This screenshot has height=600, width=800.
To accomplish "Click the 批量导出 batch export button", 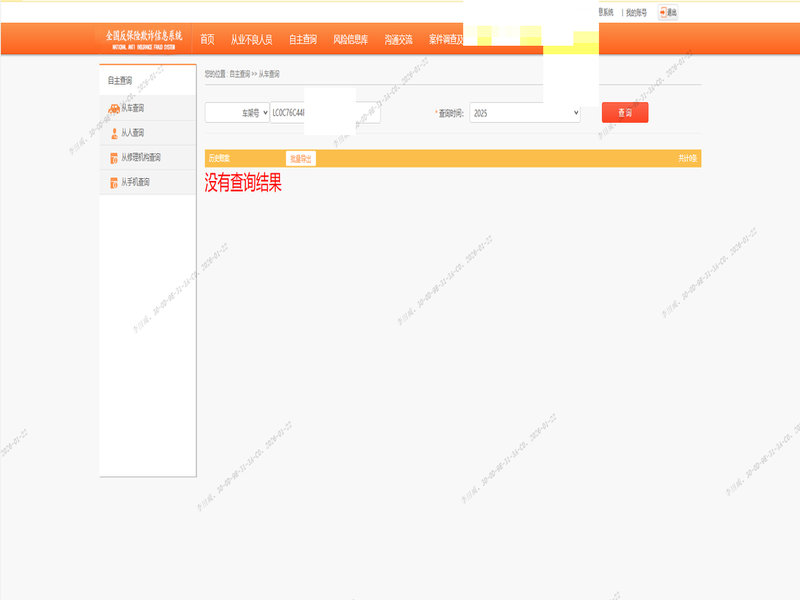I will [300, 159].
